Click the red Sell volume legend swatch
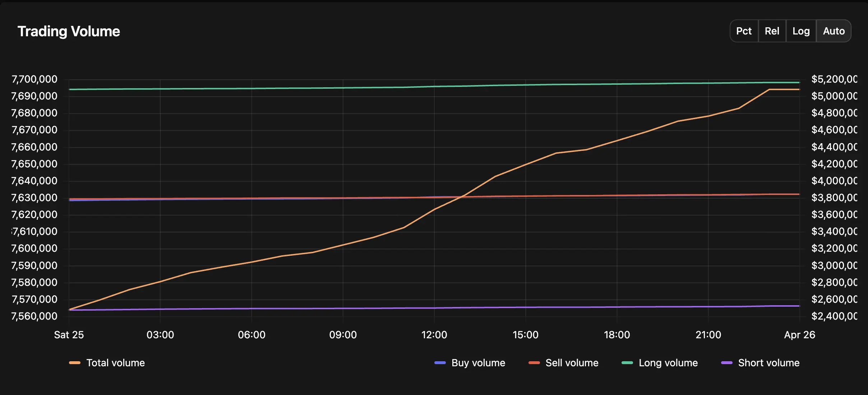Viewport: 868px width, 395px height. point(534,363)
